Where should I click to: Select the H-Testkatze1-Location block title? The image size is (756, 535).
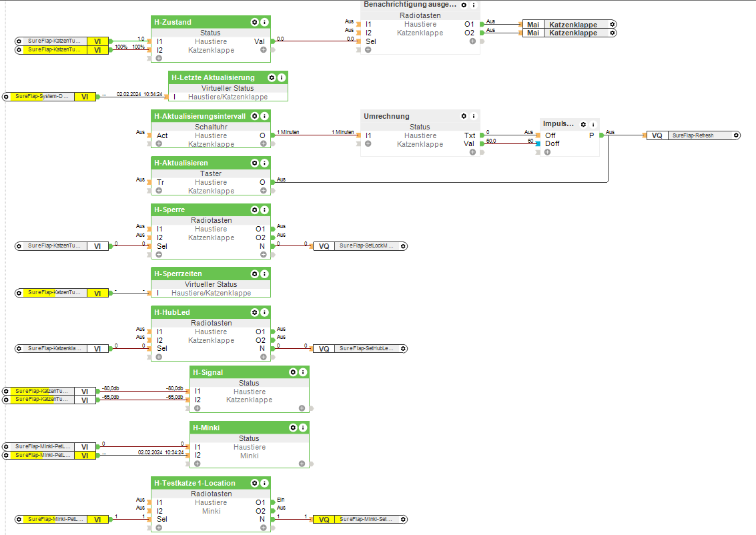click(195, 483)
